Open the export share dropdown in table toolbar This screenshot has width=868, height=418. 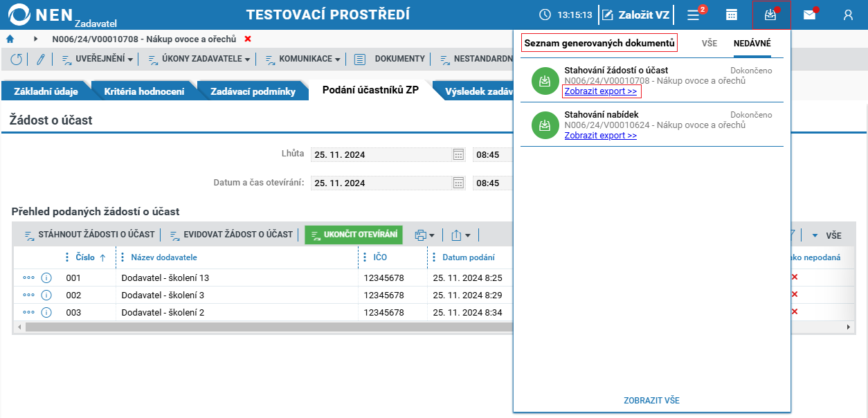pos(460,235)
